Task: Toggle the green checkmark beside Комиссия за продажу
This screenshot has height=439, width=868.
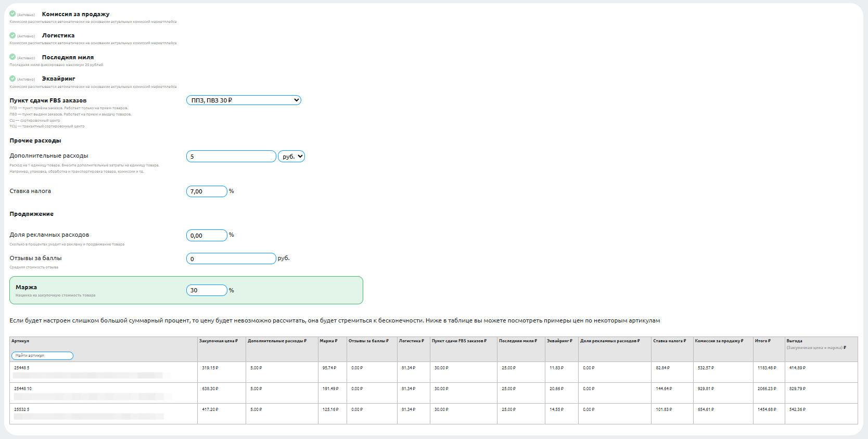Action: click(12, 14)
